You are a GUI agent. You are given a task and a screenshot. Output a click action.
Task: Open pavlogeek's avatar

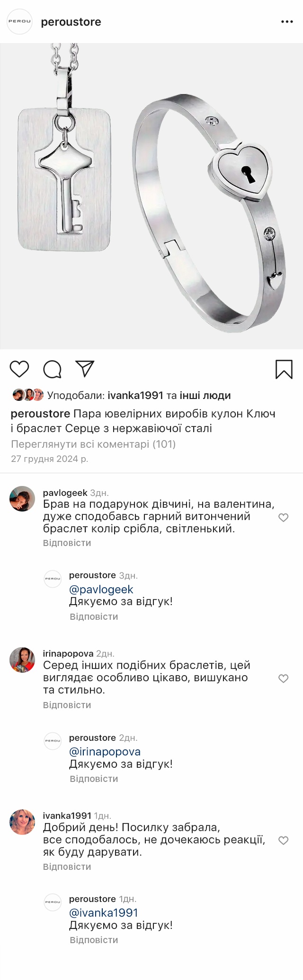(22, 499)
